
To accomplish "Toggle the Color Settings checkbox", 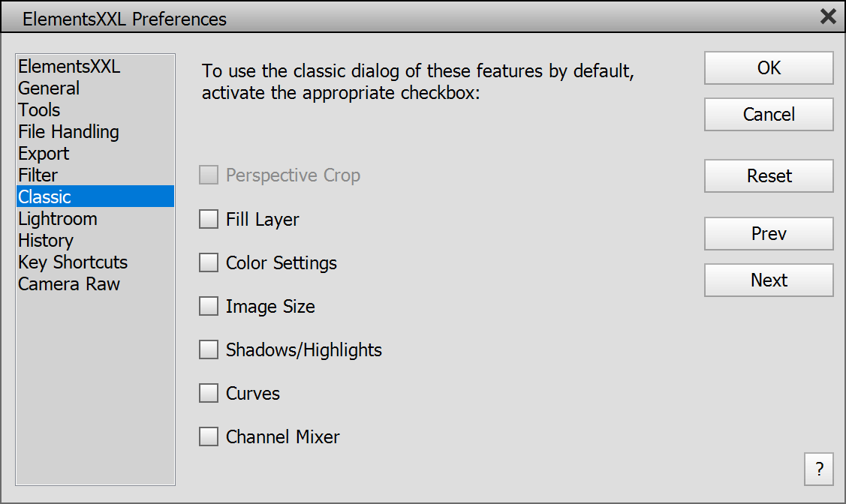I will coord(209,263).
